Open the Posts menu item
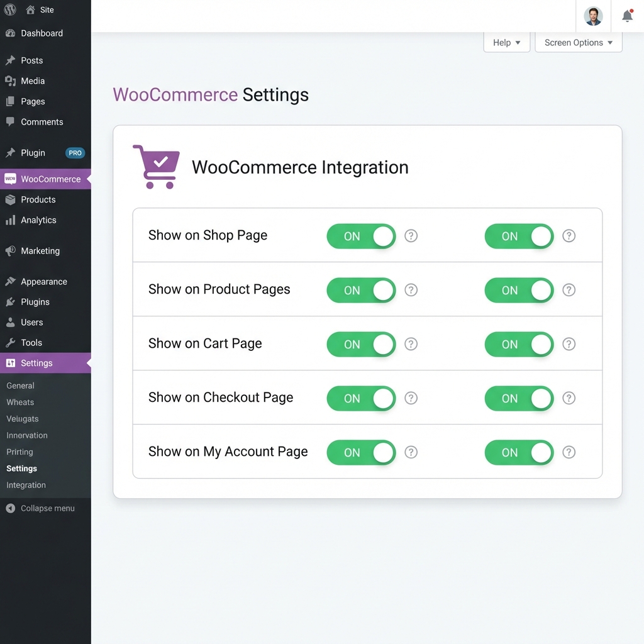The height and width of the screenshot is (644, 644). pyautogui.click(x=45, y=60)
